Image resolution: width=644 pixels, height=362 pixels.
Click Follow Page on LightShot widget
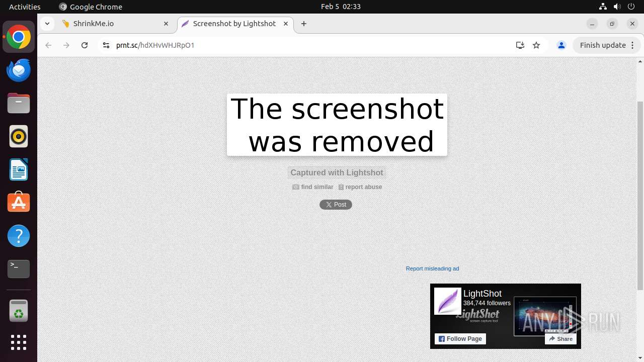(x=460, y=339)
